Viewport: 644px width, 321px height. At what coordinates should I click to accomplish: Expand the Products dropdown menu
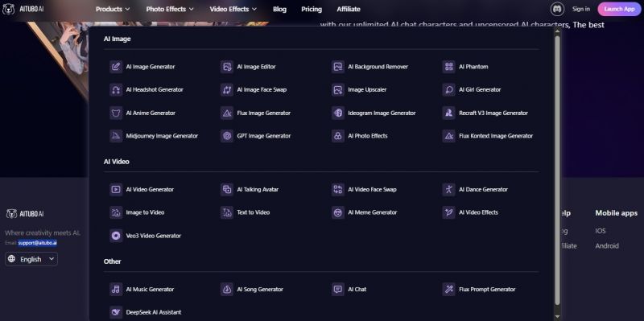[113, 9]
